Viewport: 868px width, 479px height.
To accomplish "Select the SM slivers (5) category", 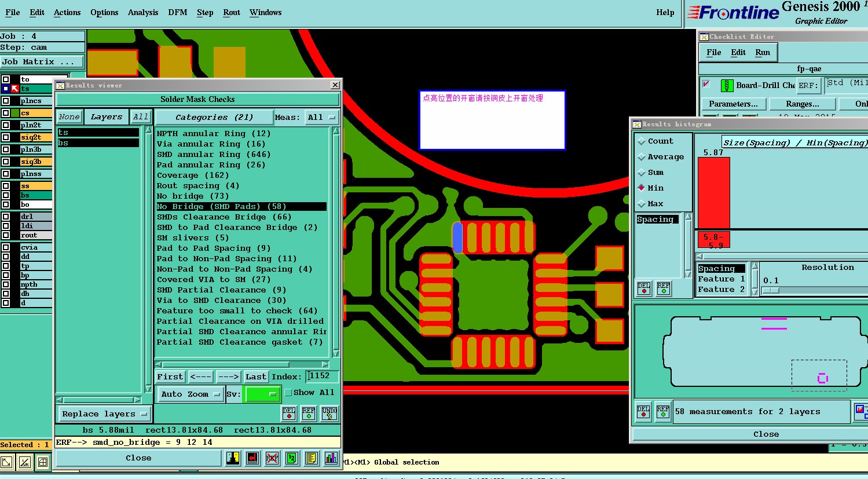I will 193,237.
